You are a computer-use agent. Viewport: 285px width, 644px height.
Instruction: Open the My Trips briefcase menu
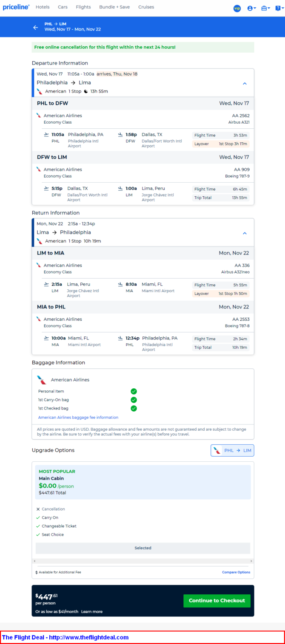265,8
